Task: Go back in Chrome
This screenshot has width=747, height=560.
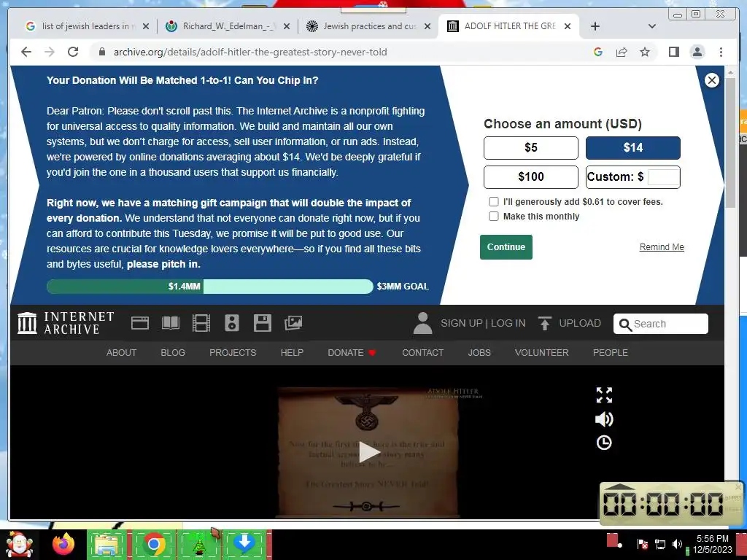Action: (x=26, y=52)
